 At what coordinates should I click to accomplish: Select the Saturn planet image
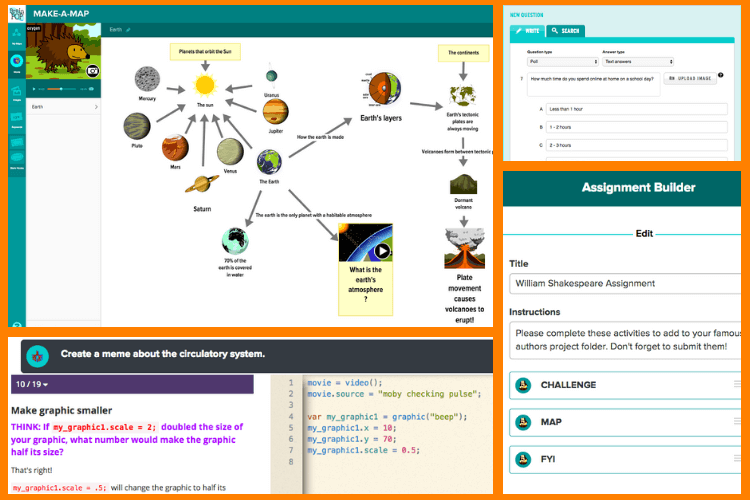[202, 184]
